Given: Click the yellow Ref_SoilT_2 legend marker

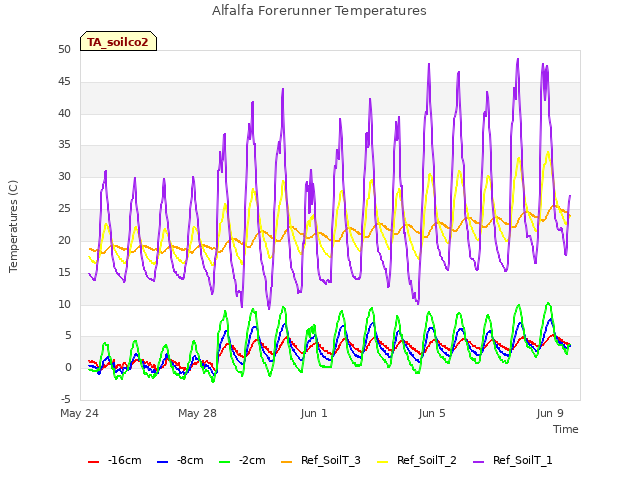Looking at the screenshot, I should tap(382, 462).
